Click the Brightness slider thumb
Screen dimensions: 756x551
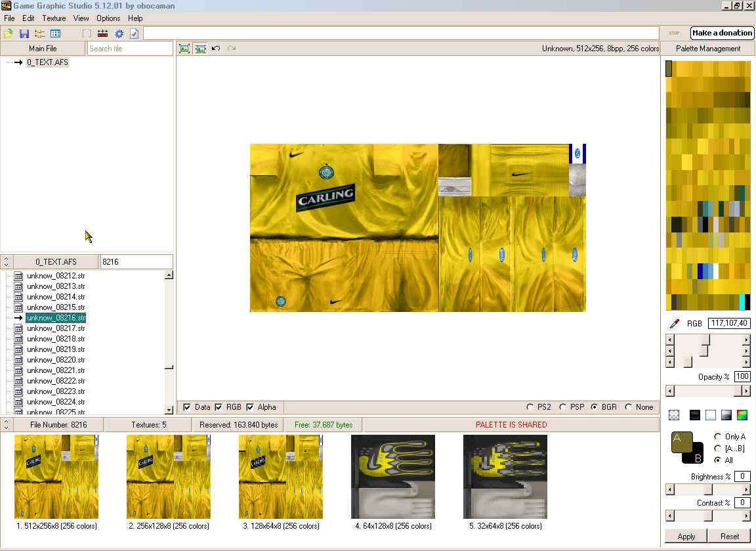click(x=708, y=490)
